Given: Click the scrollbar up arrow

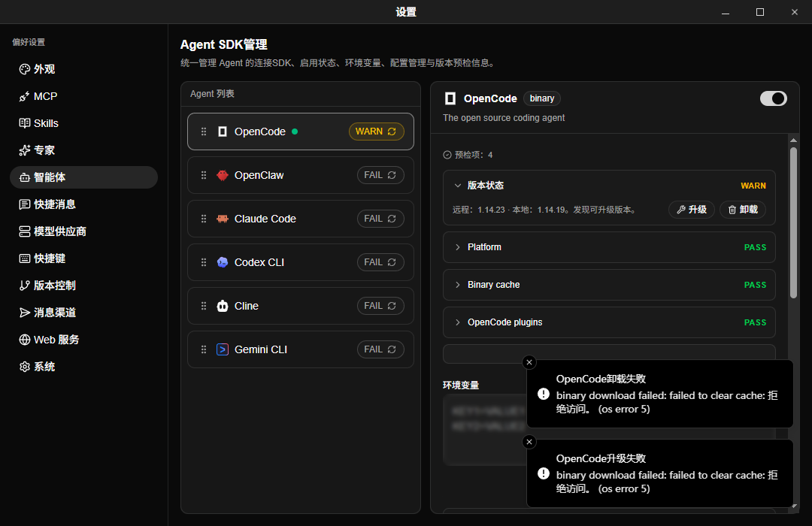Looking at the screenshot, I should click(x=793, y=141).
